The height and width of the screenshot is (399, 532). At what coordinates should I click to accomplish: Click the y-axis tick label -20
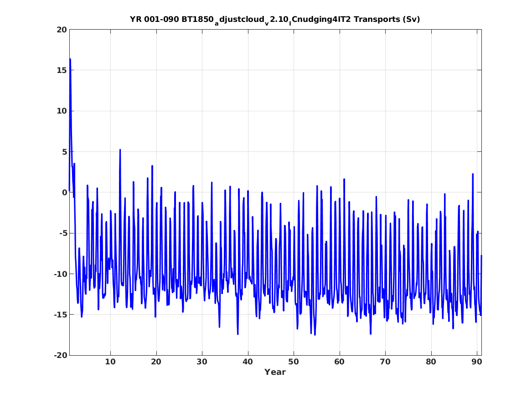(x=60, y=355)
